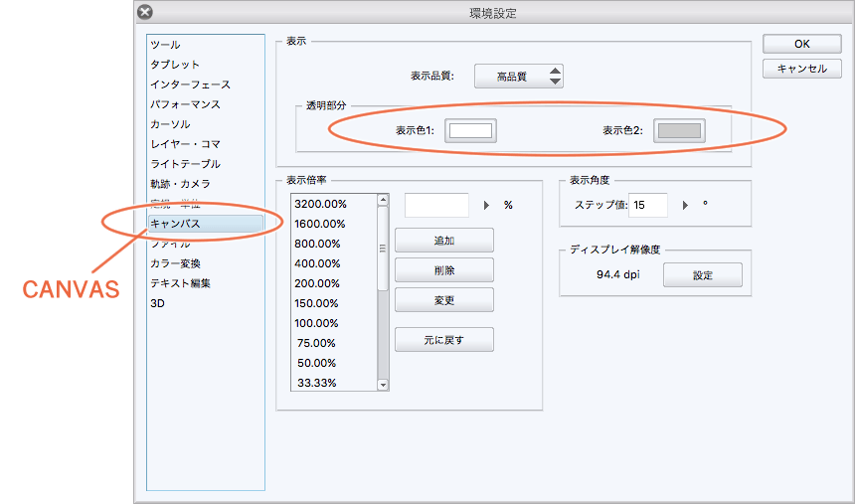Open the カーソル preferences category
The width and height of the screenshot is (855, 504).
tap(170, 124)
